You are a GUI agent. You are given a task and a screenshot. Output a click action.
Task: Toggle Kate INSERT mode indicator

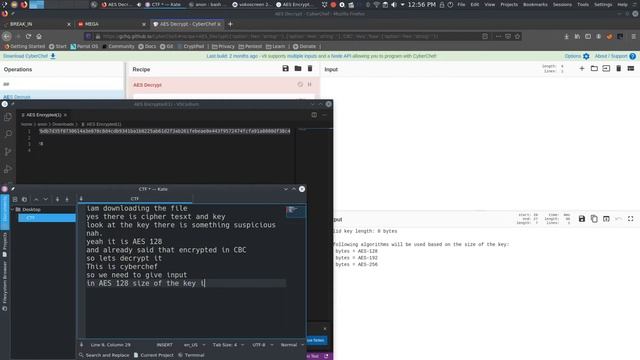click(x=164, y=345)
